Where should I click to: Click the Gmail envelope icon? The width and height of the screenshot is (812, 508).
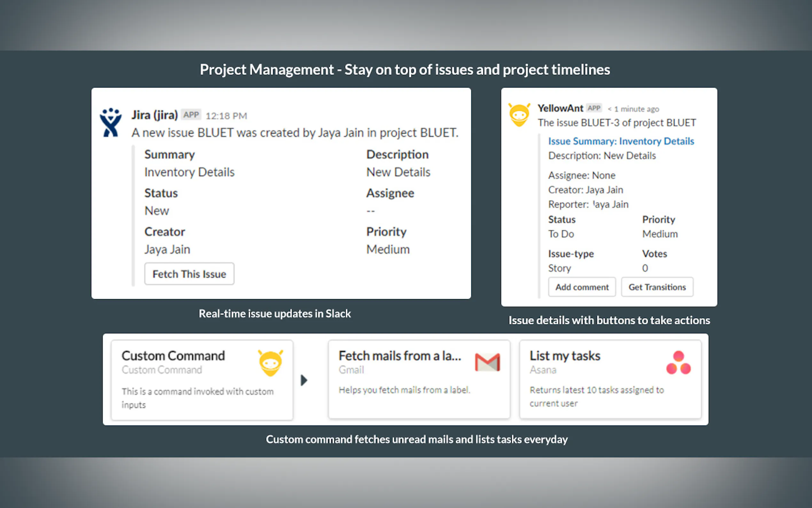[488, 362]
